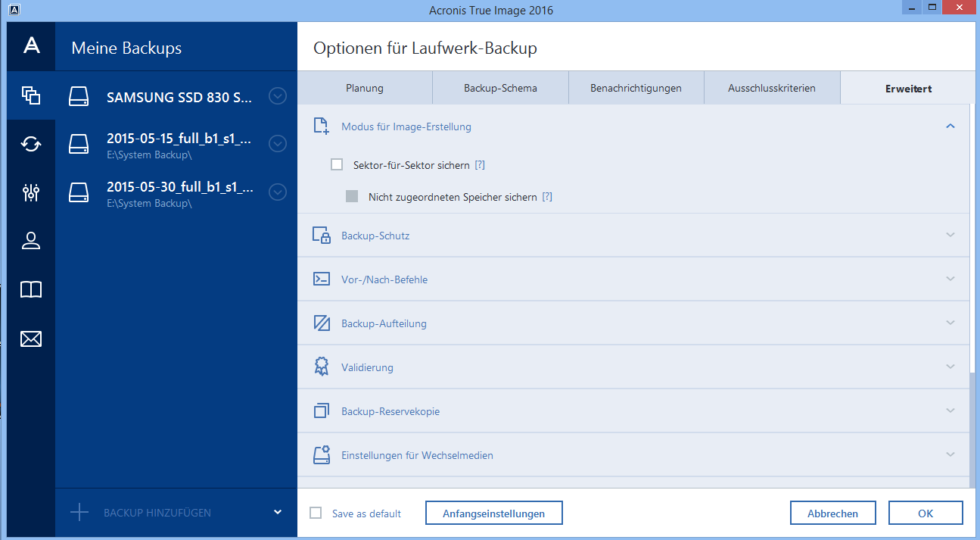
Task: Switch to the Planung tab
Action: pos(365,89)
